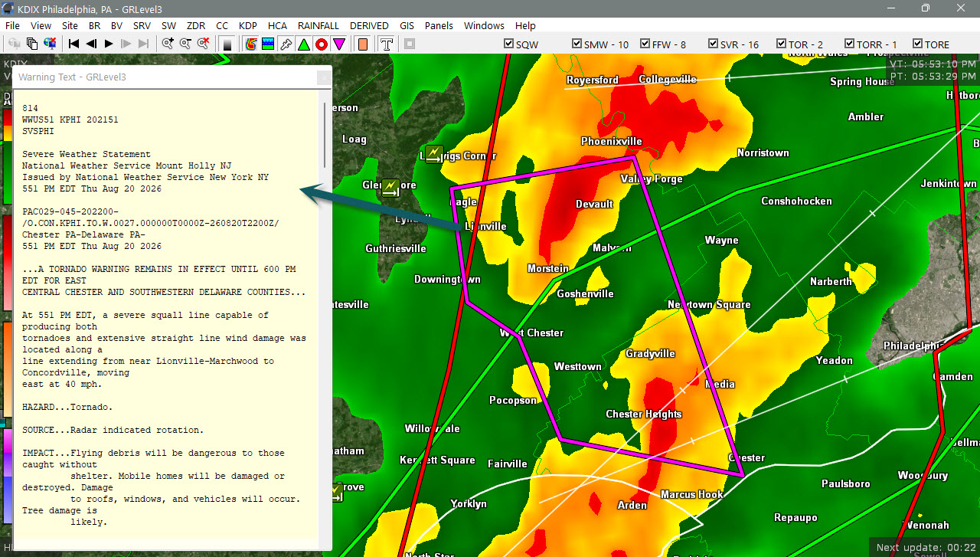Open the GIS menu
Screen dimensions: 980x557
pos(407,25)
